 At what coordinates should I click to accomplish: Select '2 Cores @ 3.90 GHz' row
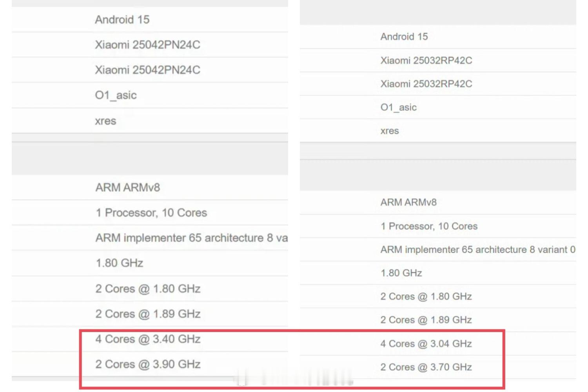(x=150, y=364)
